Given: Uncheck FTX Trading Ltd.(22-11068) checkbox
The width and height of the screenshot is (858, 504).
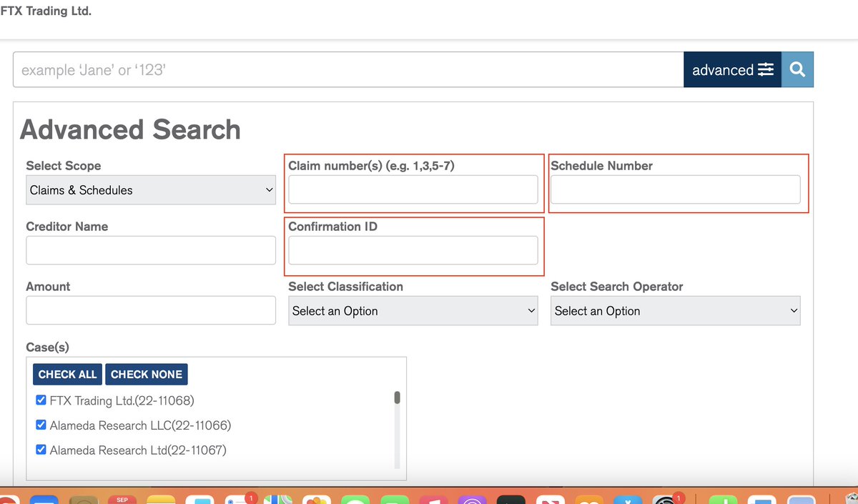Looking at the screenshot, I should (x=41, y=400).
